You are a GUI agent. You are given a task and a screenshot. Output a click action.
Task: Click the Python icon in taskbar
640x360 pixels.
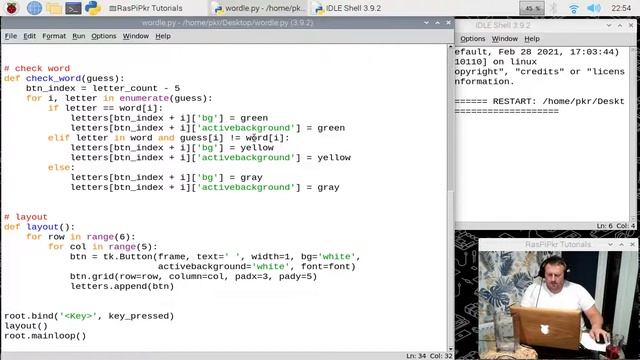click(93, 8)
